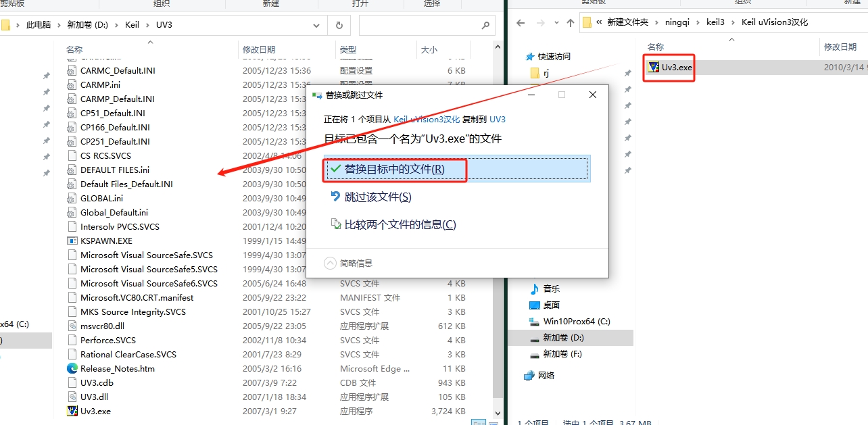
Task: Sort left file list by 类型 column
Action: coord(348,49)
